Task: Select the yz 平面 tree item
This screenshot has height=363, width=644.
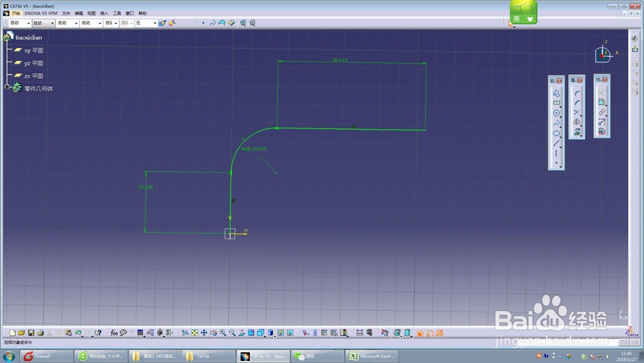Action: pyautogui.click(x=29, y=63)
